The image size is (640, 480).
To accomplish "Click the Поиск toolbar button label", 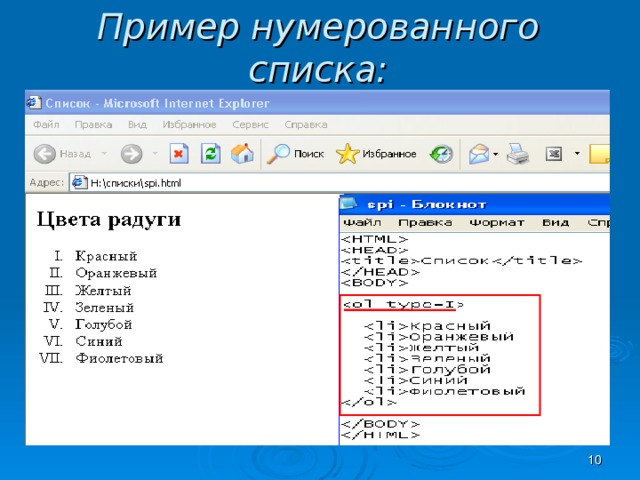I will 309,154.
